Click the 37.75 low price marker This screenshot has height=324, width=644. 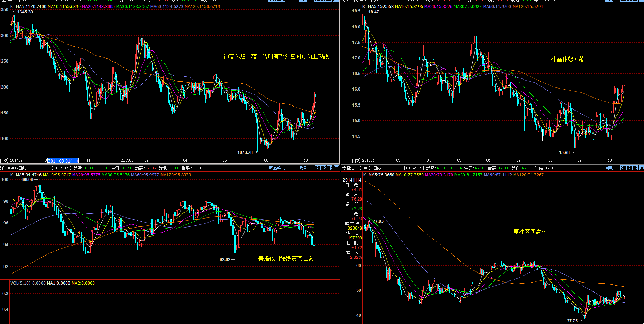tap(572, 321)
